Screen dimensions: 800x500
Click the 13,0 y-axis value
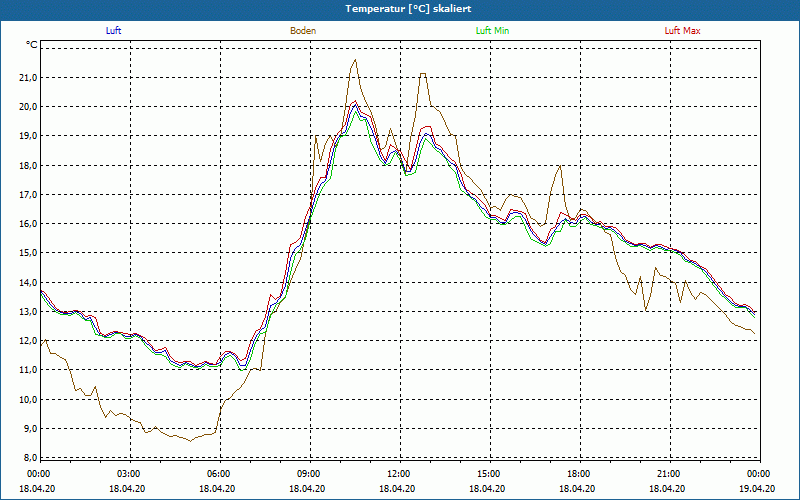click(x=29, y=311)
